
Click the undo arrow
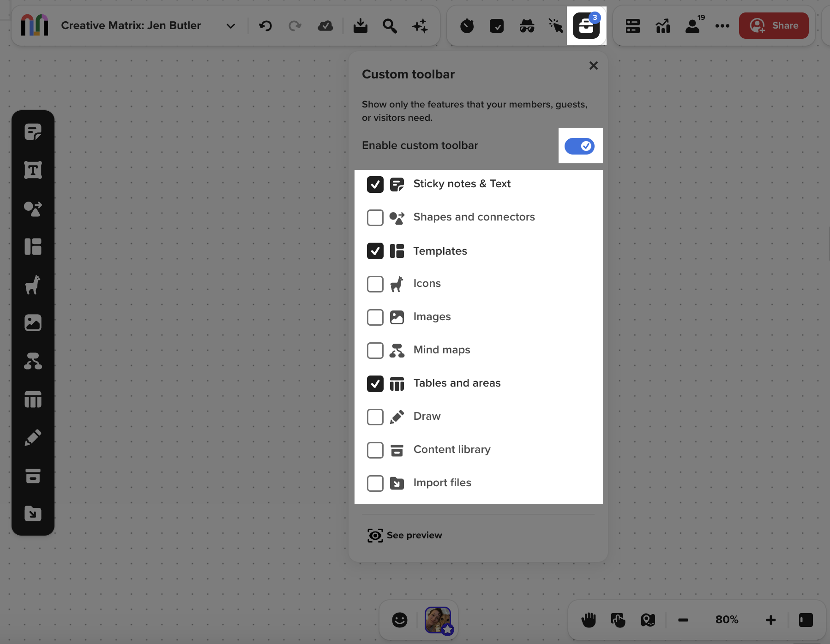point(265,26)
